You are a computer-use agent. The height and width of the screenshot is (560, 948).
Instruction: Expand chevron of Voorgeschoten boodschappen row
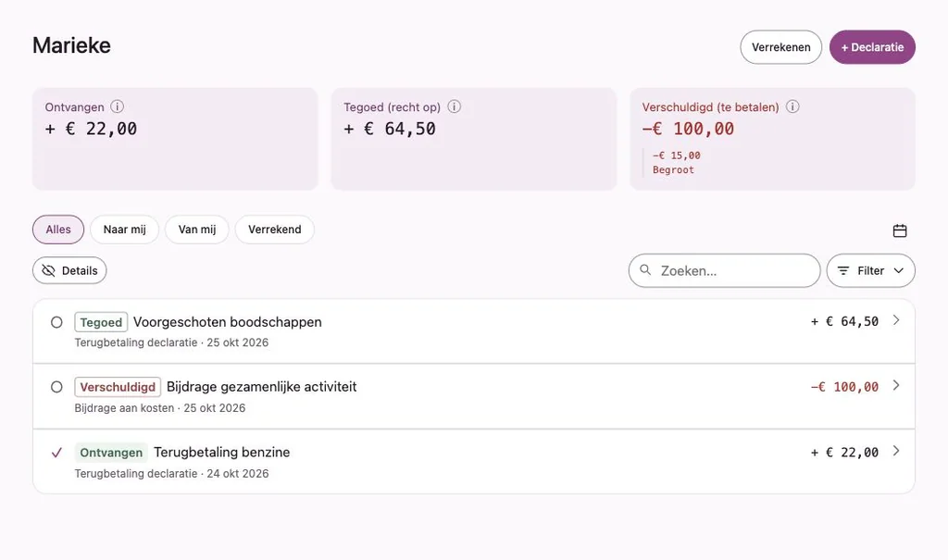point(896,320)
